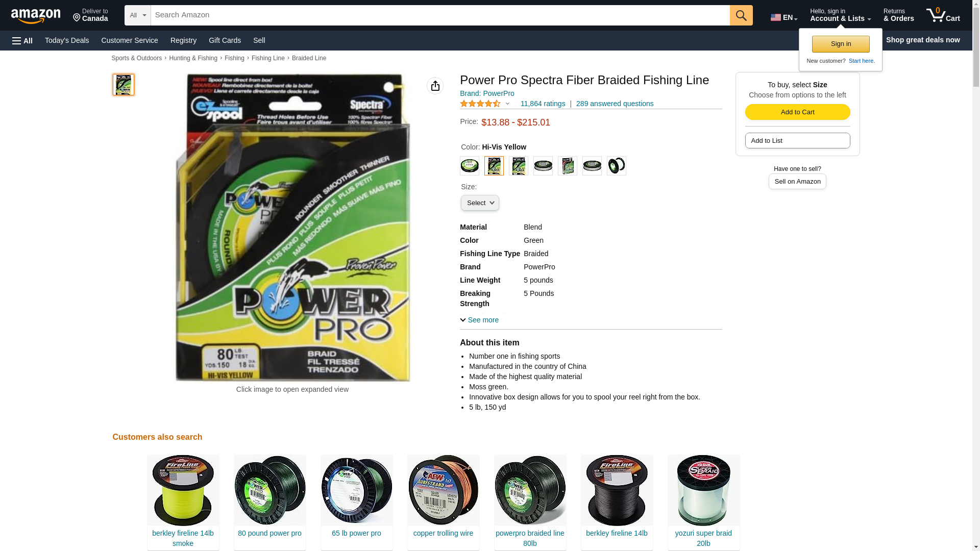
Task: Open Today's Deals nav item
Action: (67, 40)
